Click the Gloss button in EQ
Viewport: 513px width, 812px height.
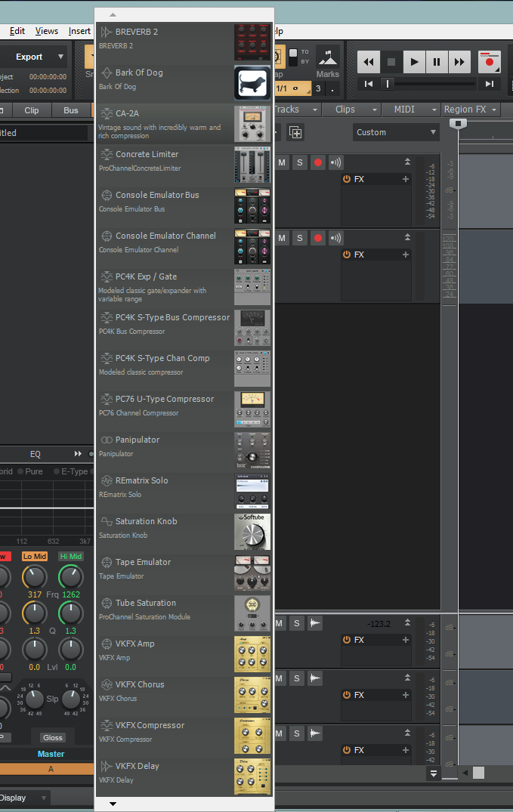point(53,737)
